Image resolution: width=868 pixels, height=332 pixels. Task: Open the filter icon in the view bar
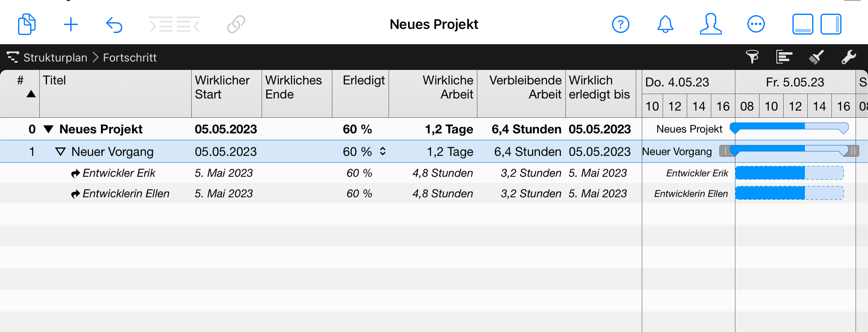(753, 57)
